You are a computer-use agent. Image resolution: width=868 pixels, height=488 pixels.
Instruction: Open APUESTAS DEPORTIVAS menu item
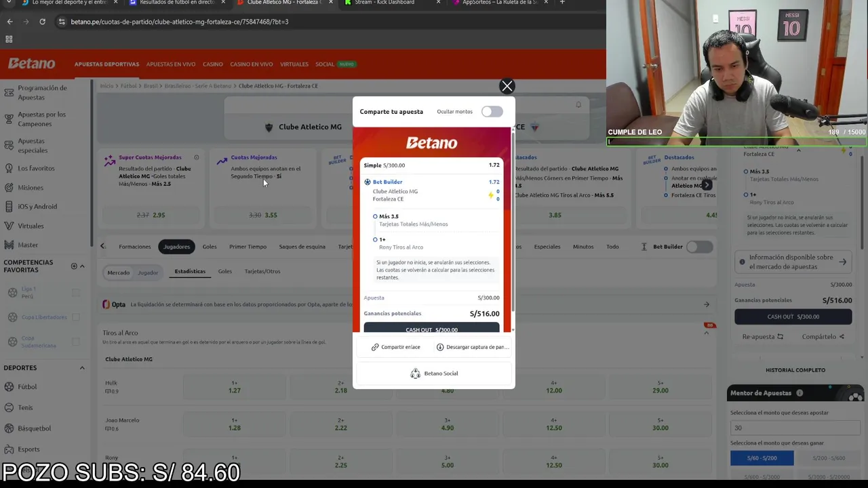(106, 64)
